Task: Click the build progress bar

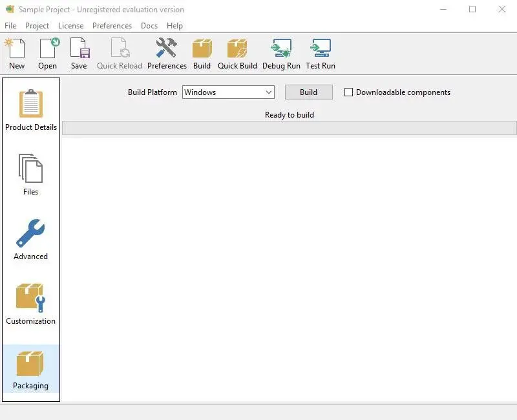Action: 289,128
